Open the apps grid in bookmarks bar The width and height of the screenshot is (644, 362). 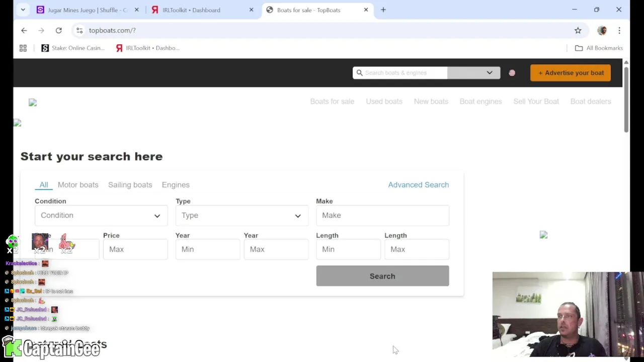point(23,48)
